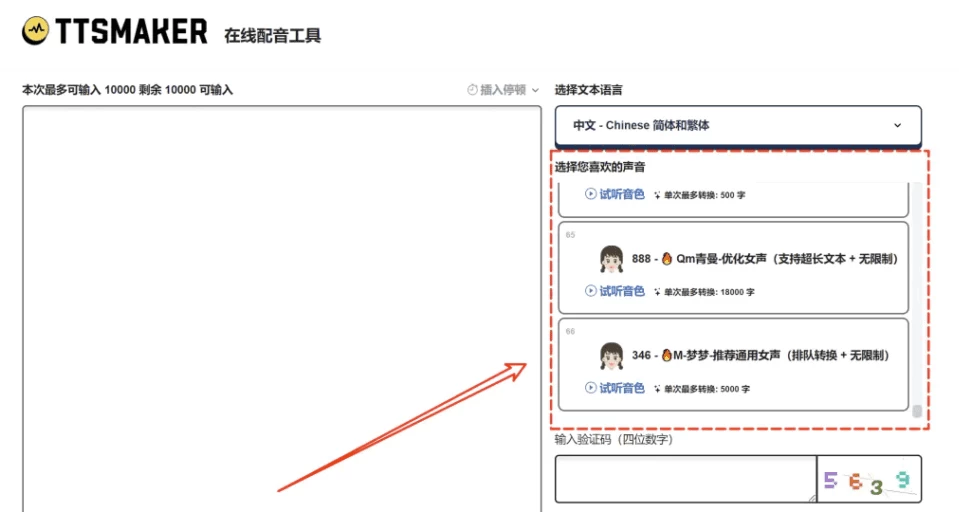Click the flame icon beside M-梦梦
Viewport: 959px width, 512px height.
click(x=667, y=355)
